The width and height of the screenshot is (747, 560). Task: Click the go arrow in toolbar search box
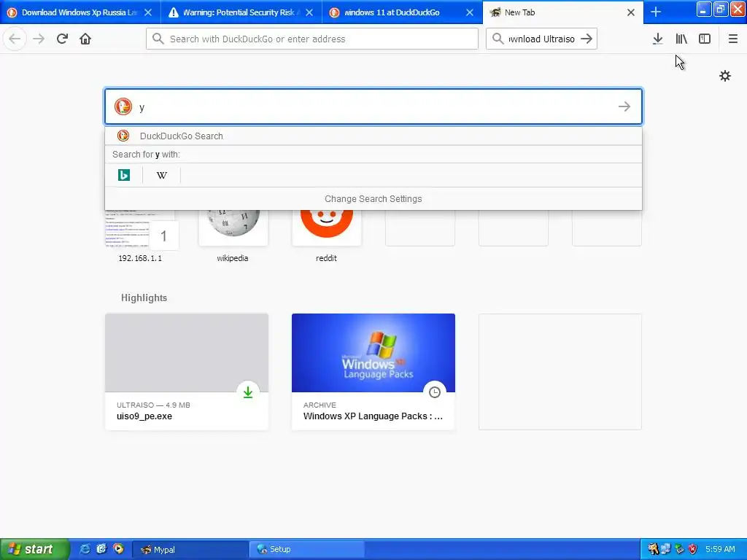587,39
